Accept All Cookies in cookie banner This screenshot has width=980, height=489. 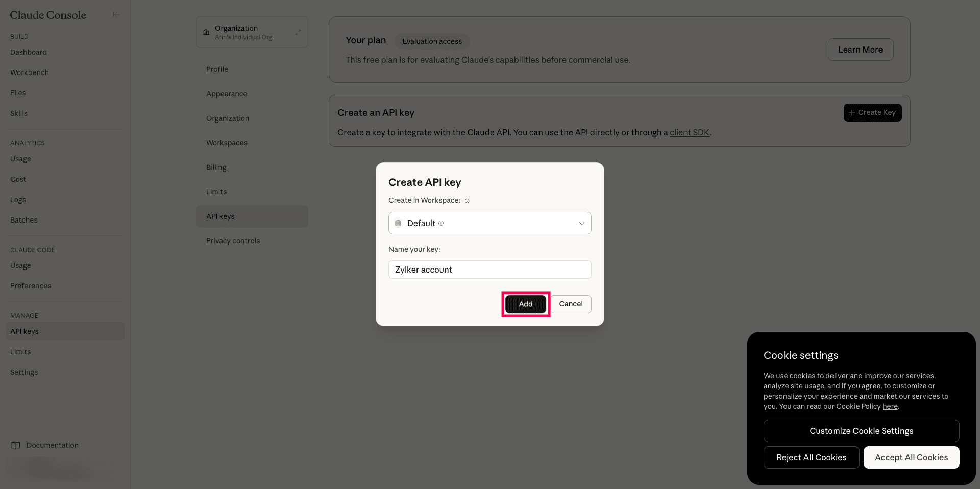tap(912, 457)
